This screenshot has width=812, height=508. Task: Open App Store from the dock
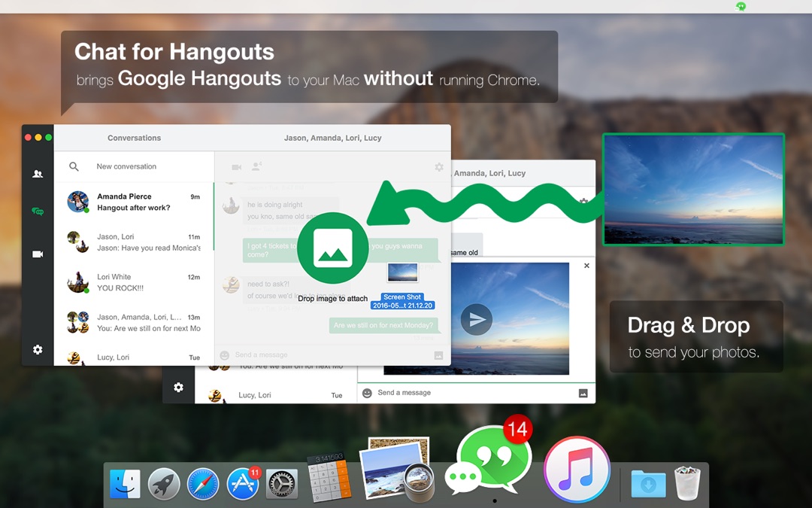click(243, 484)
